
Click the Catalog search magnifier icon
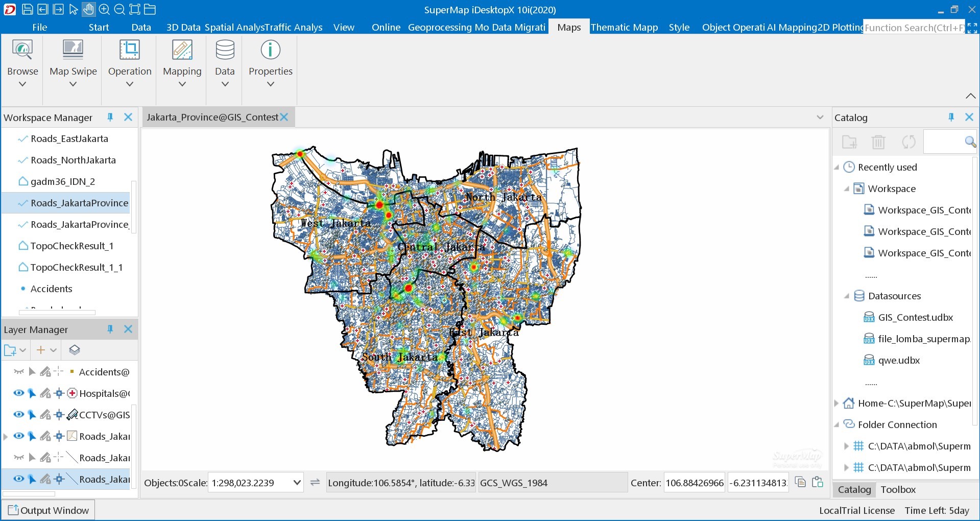pos(970,142)
